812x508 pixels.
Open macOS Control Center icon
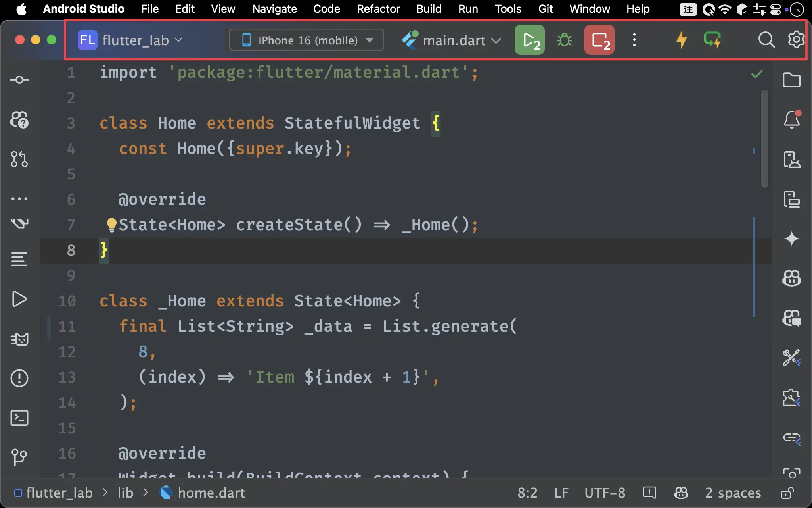(775, 9)
